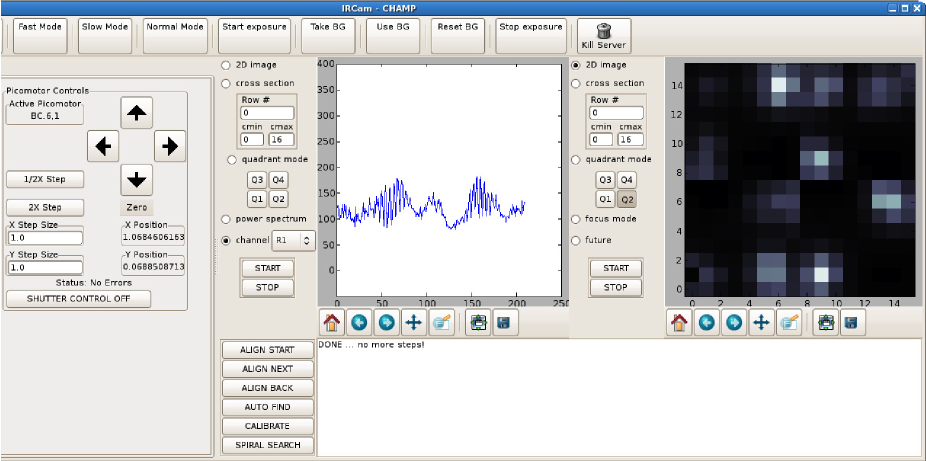
Task: Click the ALIGN START button
Action: (x=267, y=350)
